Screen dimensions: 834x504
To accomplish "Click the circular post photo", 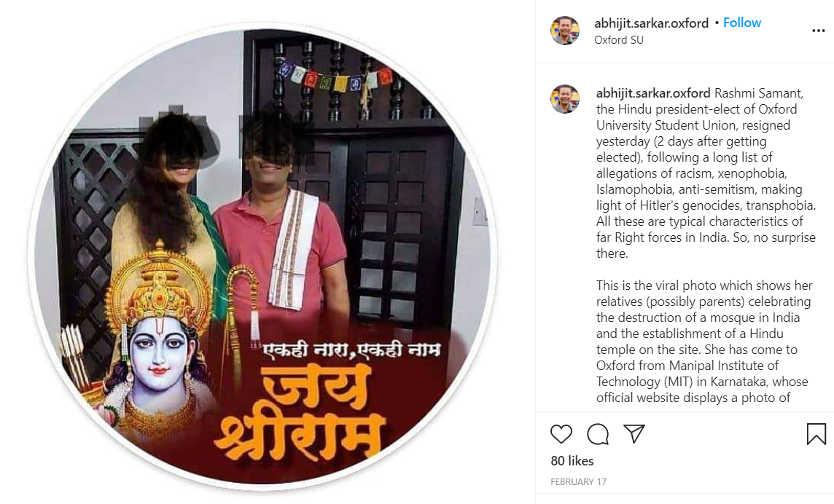I will tap(262, 255).
